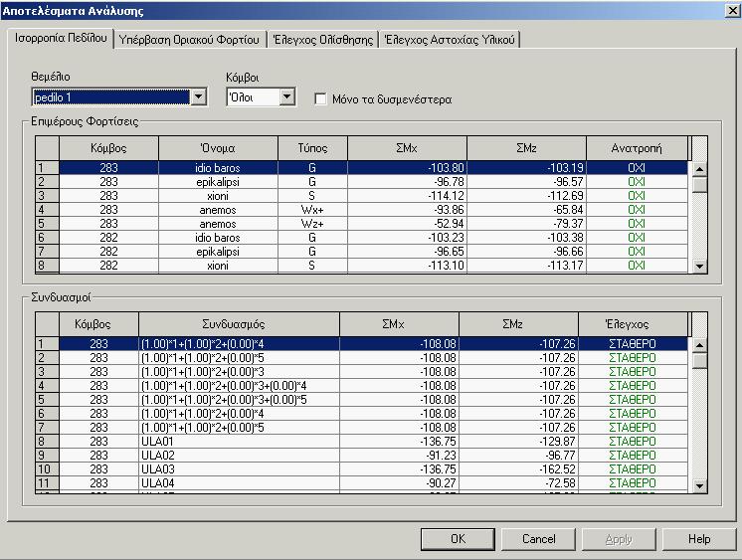The width and height of the screenshot is (742, 560).
Task: Expand the Κόμβοι dropdown showing Όλοι
Action: 286,97
